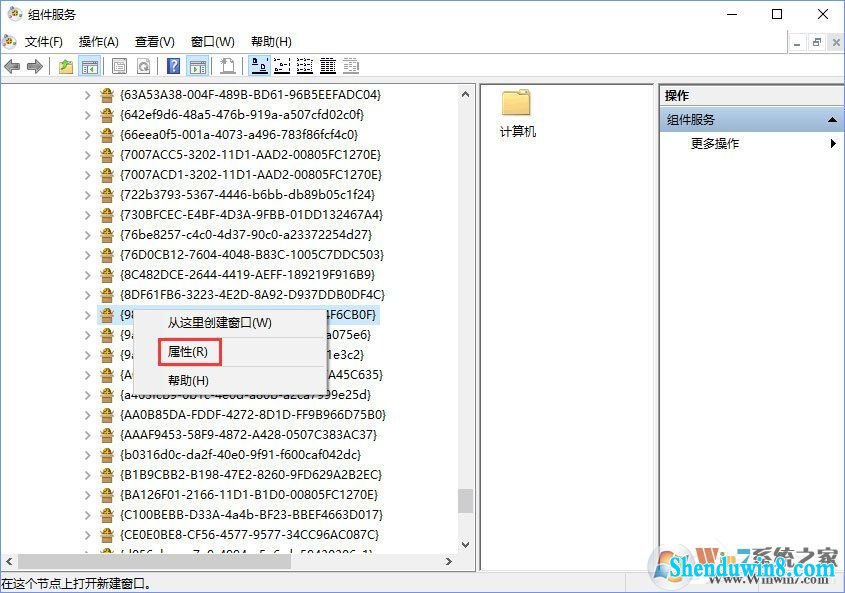The width and height of the screenshot is (845, 593).
Task: Toggle the Show/Hide Console Tree icon
Action: point(89,67)
